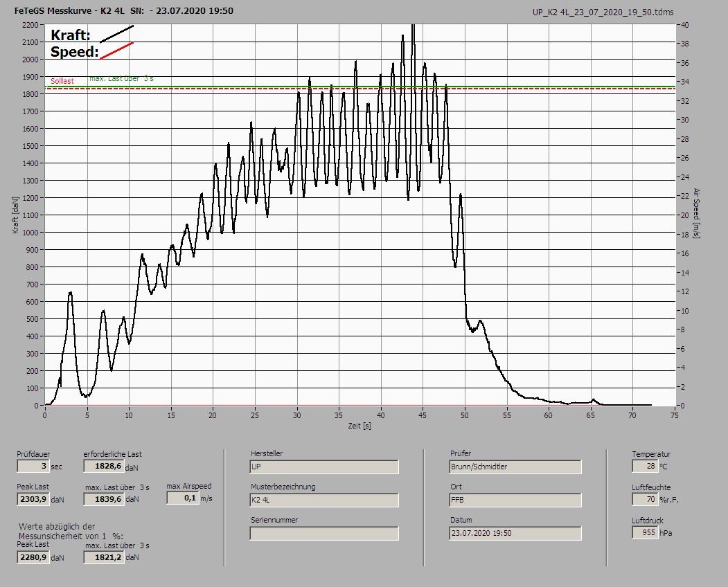
Task: Click the 'Luftfeuchte' label
Action: (x=651, y=487)
